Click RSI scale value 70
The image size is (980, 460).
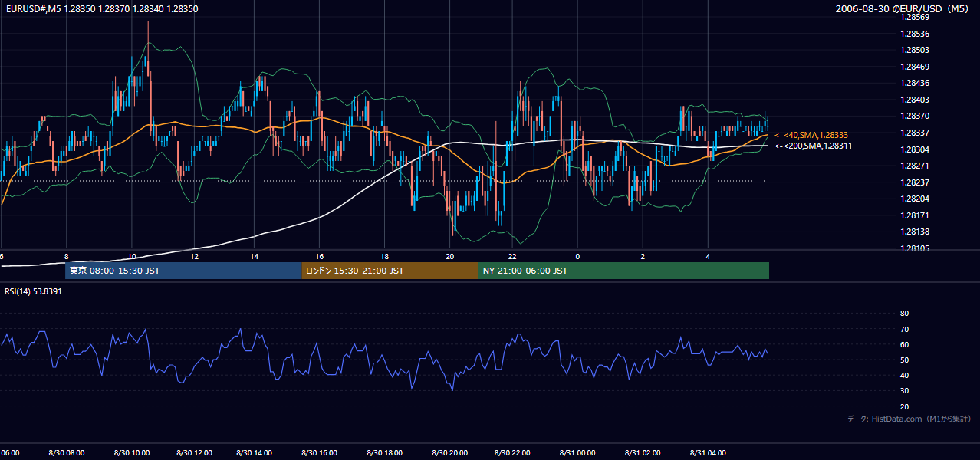click(904, 329)
